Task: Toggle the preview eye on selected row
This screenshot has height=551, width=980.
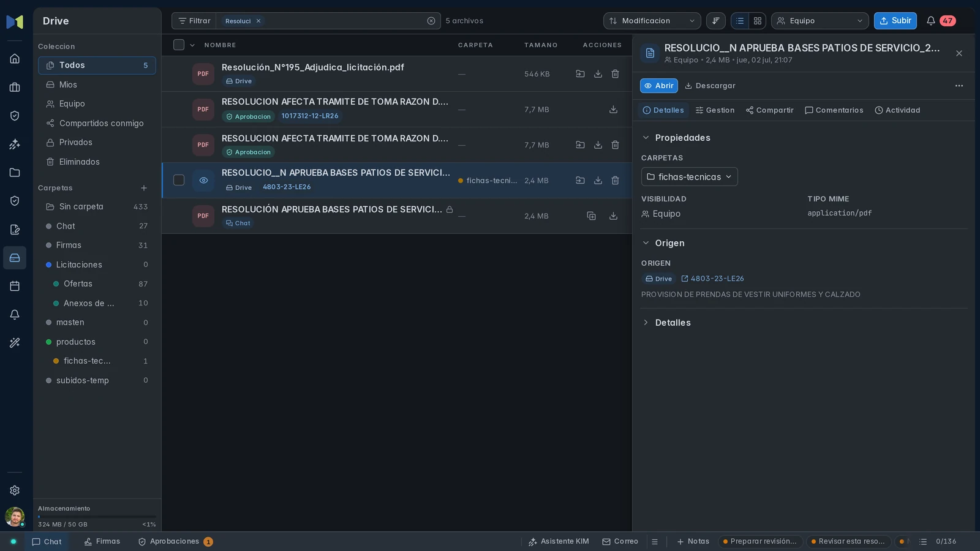Action: (x=203, y=181)
